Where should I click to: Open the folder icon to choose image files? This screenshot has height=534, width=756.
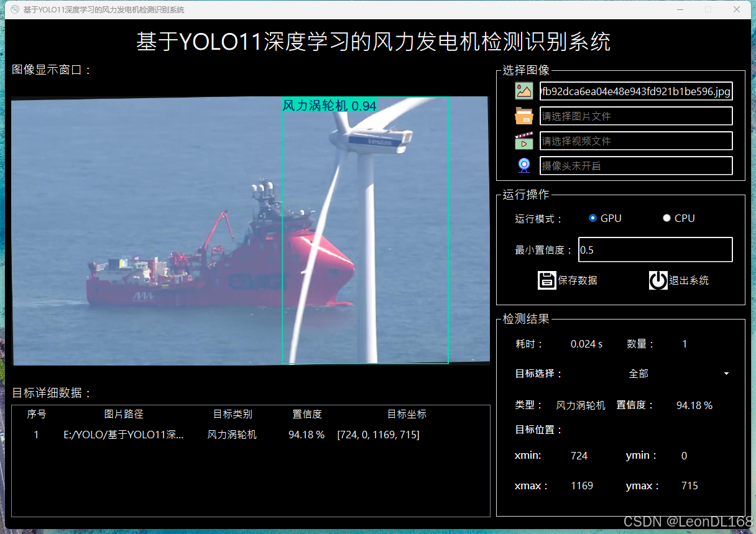click(523, 116)
